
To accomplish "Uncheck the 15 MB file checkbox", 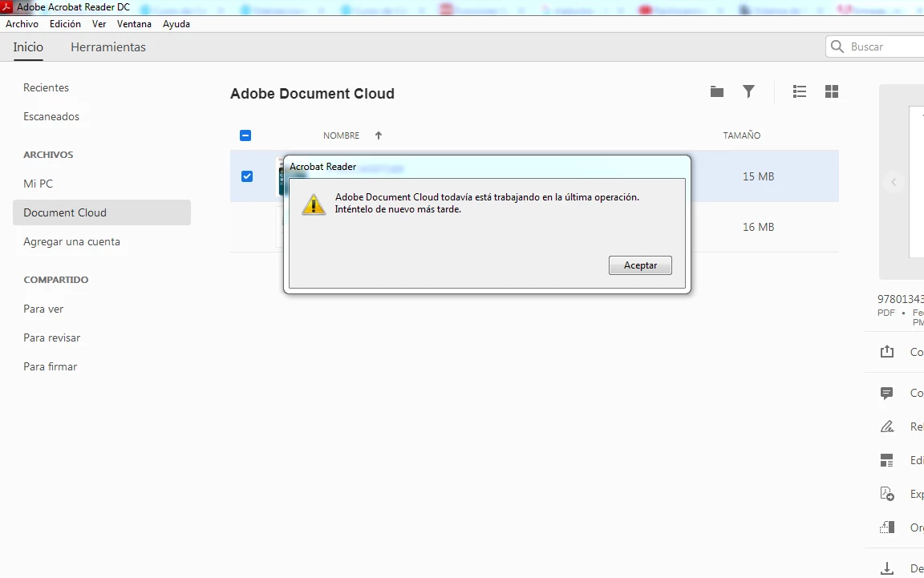I will click(x=247, y=176).
